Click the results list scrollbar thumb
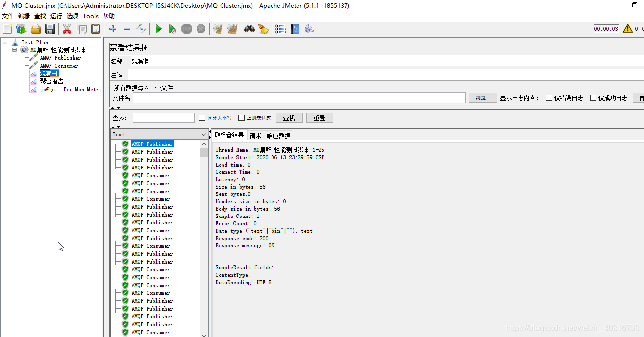This screenshot has width=644, height=337. (x=204, y=152)
